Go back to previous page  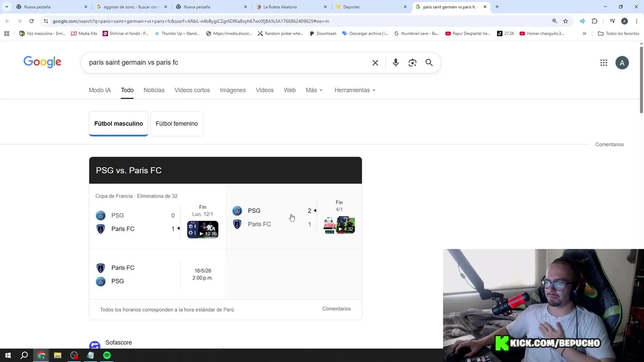coord(7,21)
